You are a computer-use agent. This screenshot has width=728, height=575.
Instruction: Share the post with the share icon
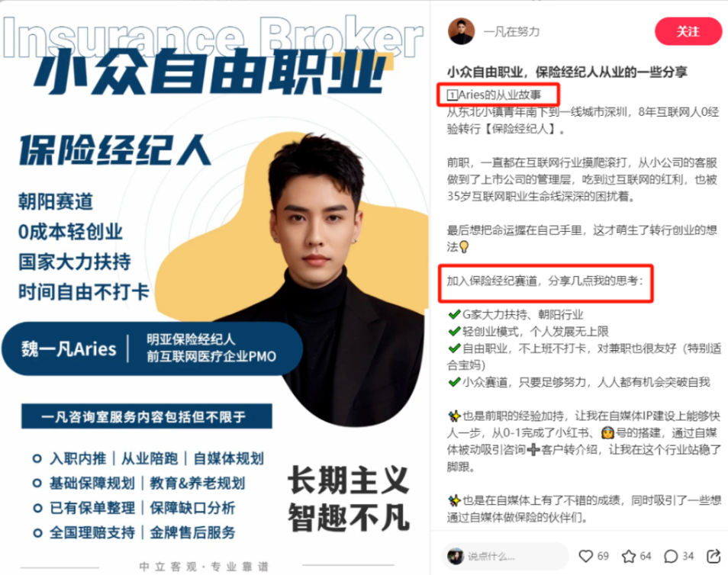click(x=714, y=555)
